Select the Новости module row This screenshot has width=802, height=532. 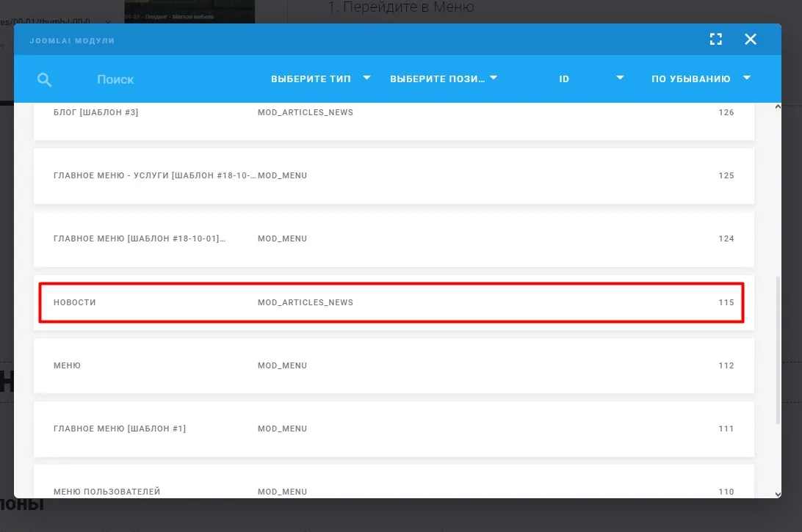[x=394, y=302]
